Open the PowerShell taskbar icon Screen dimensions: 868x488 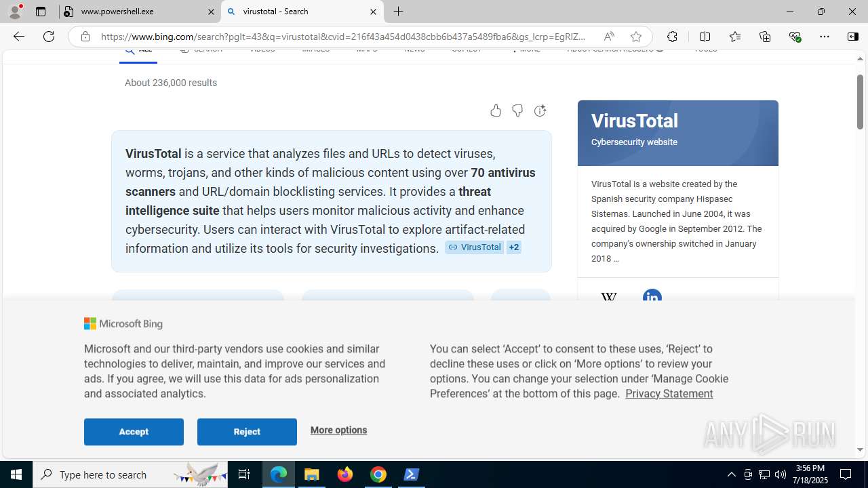(412, 474)
